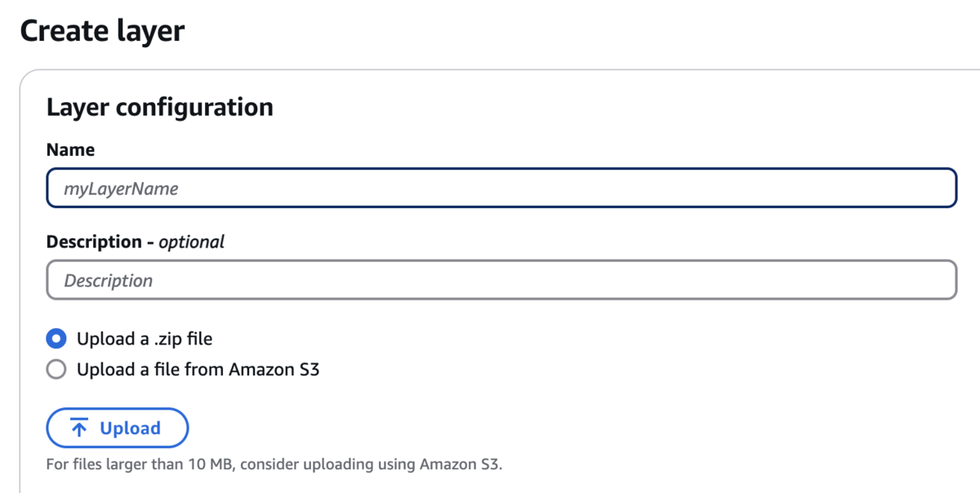The image size is (980, 493).
Task: Click the 'Upload a file from Amazon S3' label text
Action: click(x=198, y=370)
